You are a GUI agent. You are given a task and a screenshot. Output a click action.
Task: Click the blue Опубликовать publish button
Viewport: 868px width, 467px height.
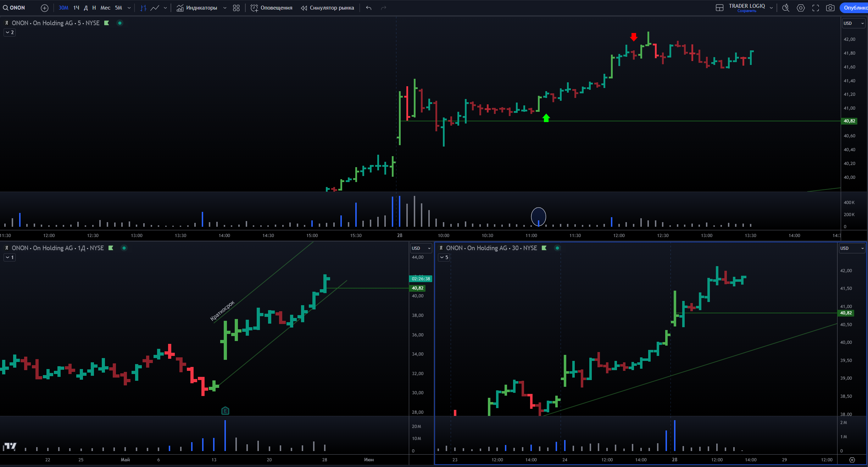[x=854, y=8]
